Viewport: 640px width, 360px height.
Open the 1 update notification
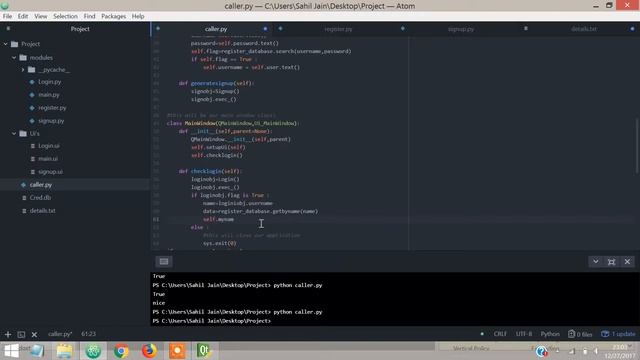coord(618,334)
